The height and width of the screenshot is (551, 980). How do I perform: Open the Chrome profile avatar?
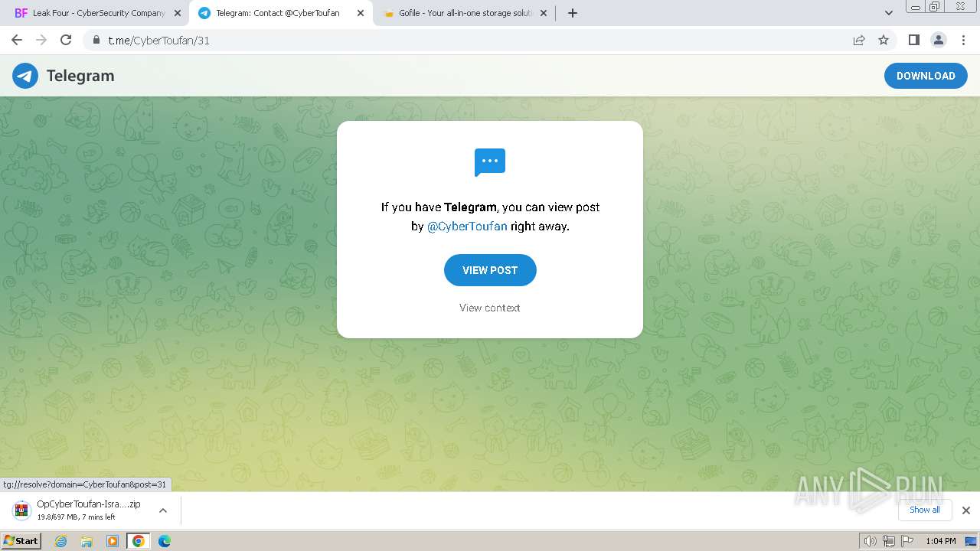939,40
